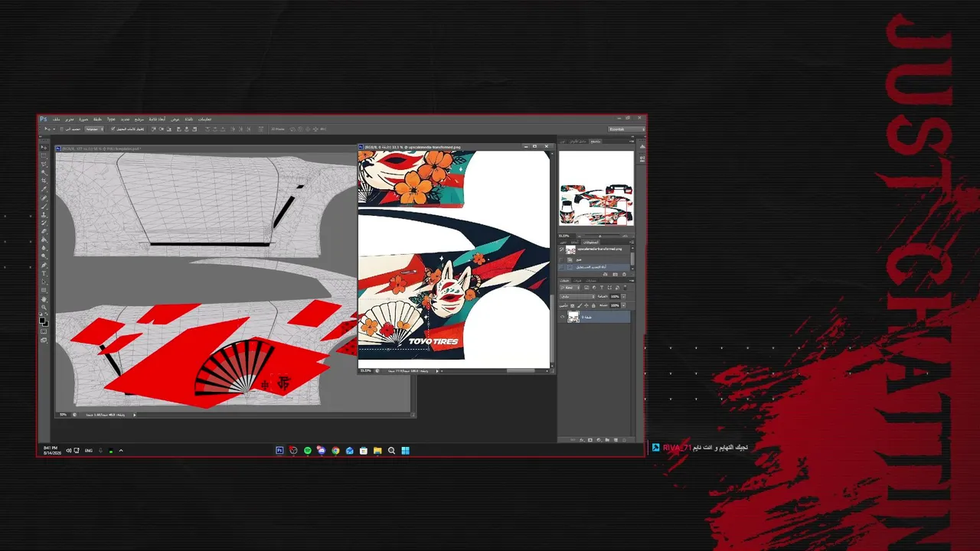Click the ENG language indicator in the taskbar
The height and width of the screenshot is (551, 980).
(x=89, y=451)
